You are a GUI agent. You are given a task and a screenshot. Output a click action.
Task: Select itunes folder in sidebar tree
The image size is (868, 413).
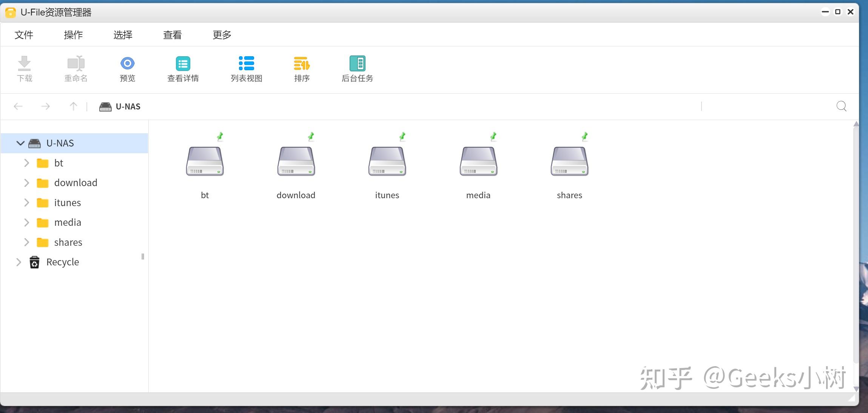click(67, 203)
